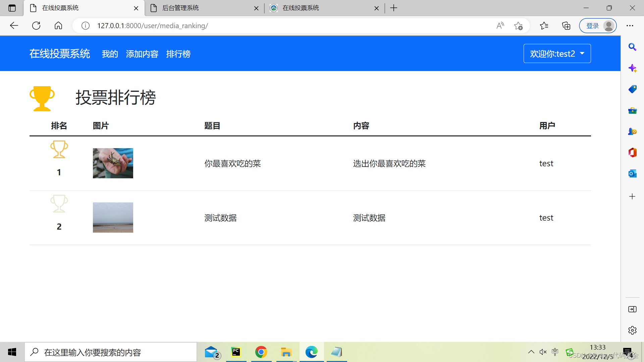
Task: Open sidebar Shopping tag icon
Action: coord(632,89)
